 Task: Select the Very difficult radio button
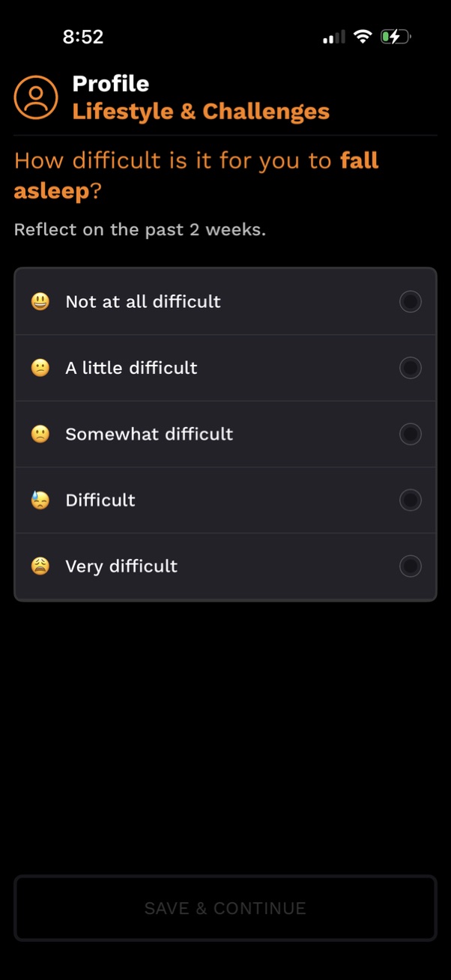click(x=410, y=566)
